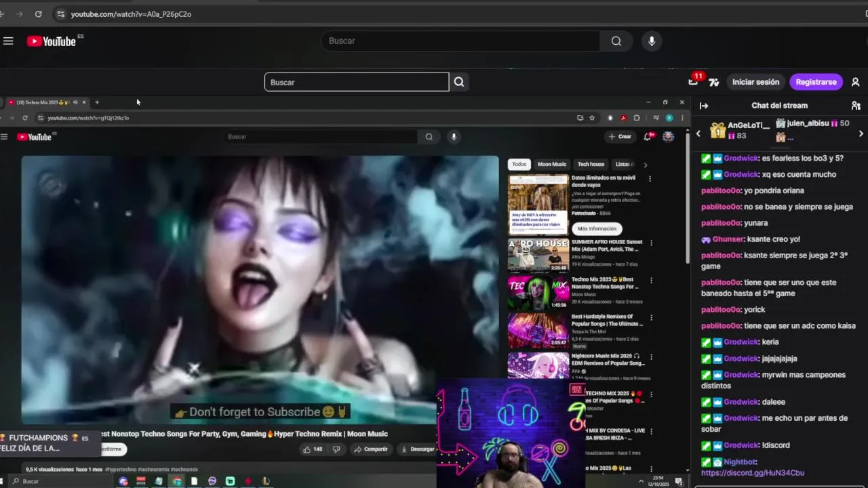The image size is (868, 488).
Task: Collapse the chat panel arrow
Action: coord(704,106)
